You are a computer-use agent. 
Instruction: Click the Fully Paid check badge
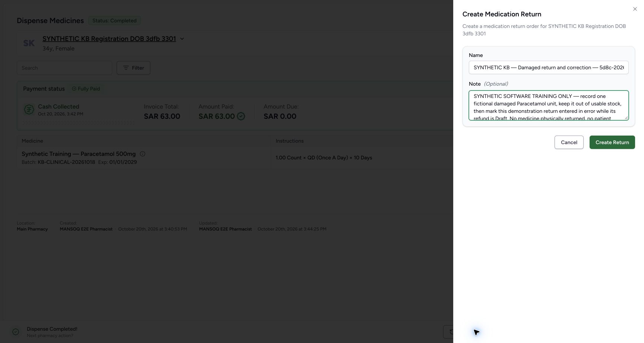tap(86, 89)
